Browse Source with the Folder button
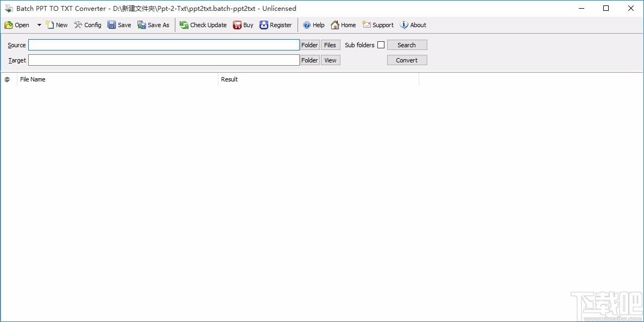Viewport: 644px width, 322px height. tap(310, 45)
